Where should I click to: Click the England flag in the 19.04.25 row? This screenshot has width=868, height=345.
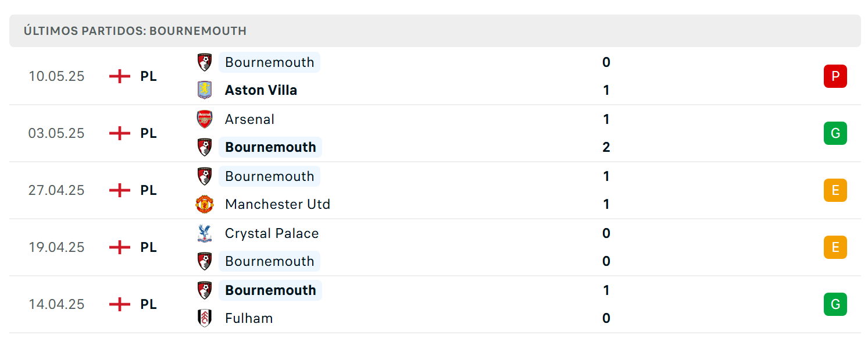[120, 247]
